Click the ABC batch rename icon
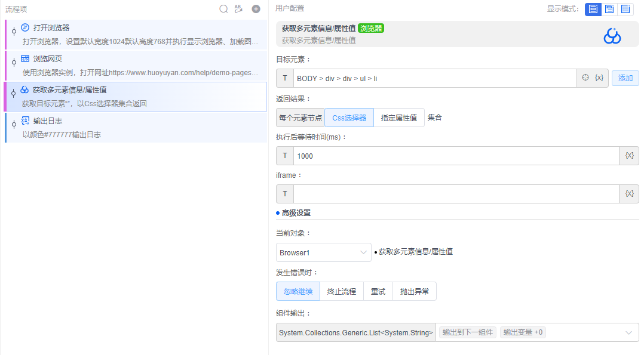The width and height of the screenshot is (644, 355). (239, 8)
